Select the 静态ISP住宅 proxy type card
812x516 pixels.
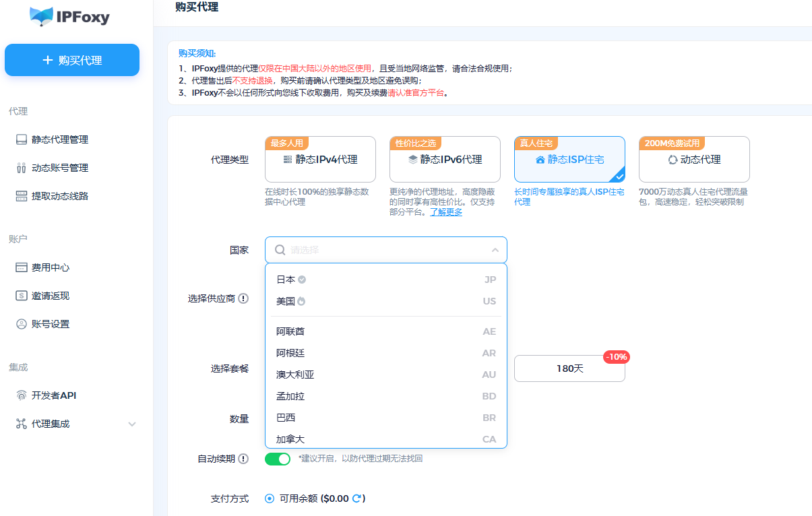click(x=569, y=160)
